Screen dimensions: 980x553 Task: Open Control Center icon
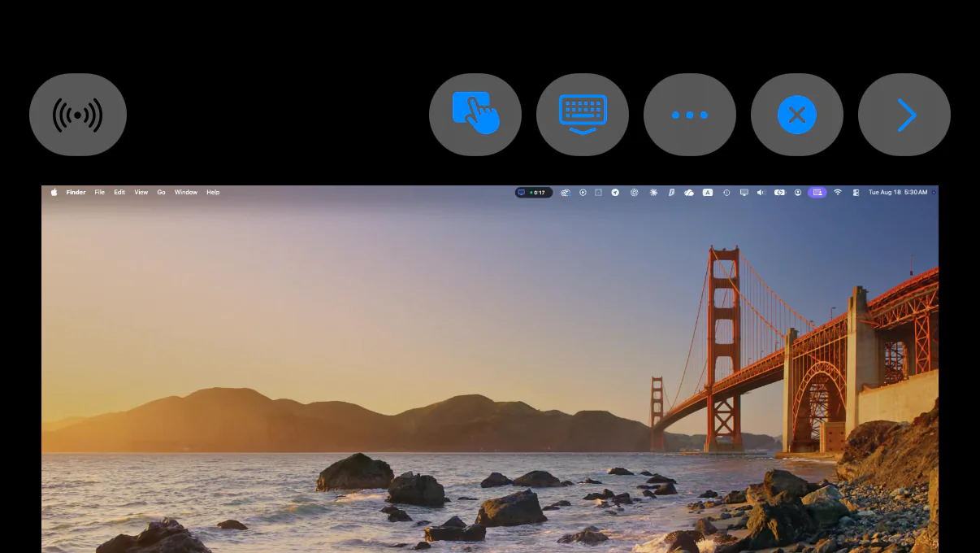pyautogui.click(x=856, y=193)
